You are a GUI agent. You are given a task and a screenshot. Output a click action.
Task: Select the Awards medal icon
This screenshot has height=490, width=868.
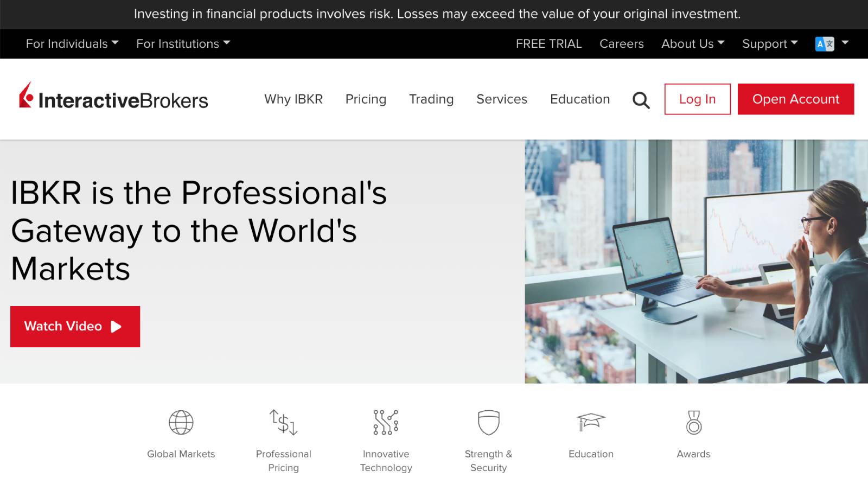click(693, 422)
